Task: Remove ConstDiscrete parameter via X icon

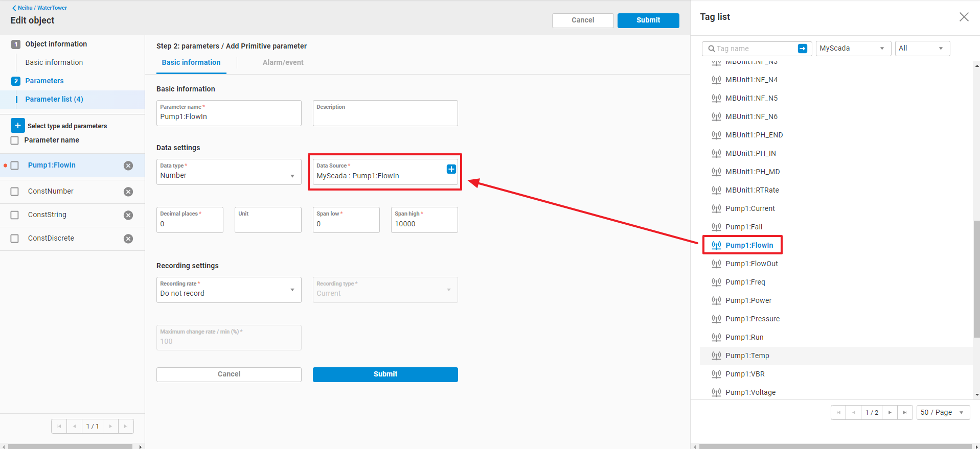Action: point(128,239)
